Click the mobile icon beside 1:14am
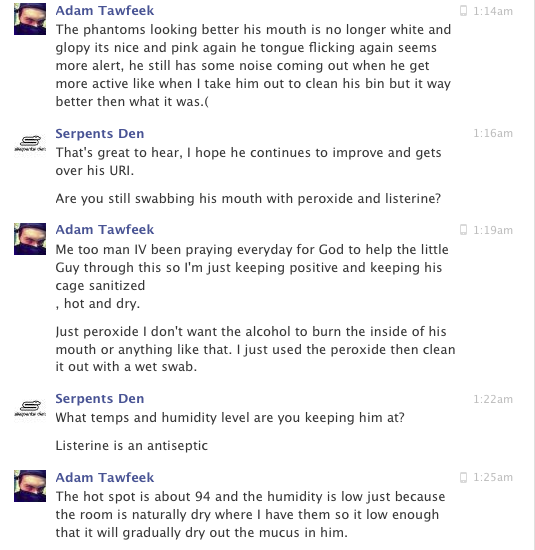Screen dimensions: 535x550 pos(463,11)
